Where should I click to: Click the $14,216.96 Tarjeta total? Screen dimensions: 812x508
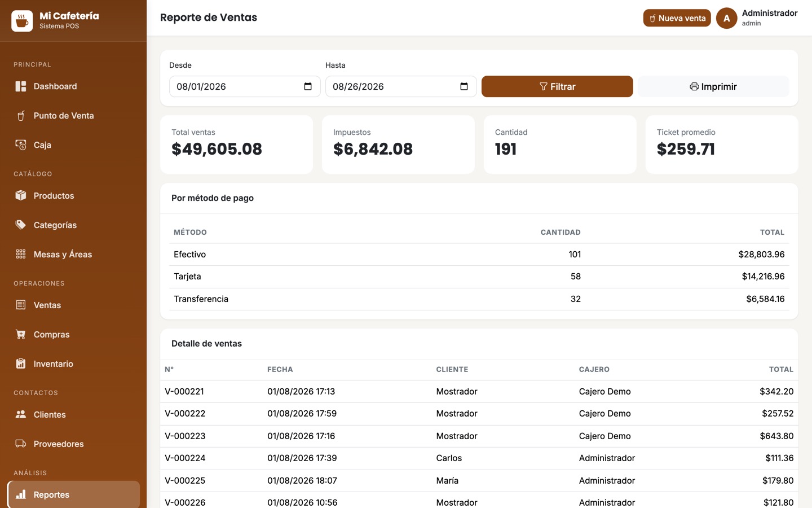763,277
